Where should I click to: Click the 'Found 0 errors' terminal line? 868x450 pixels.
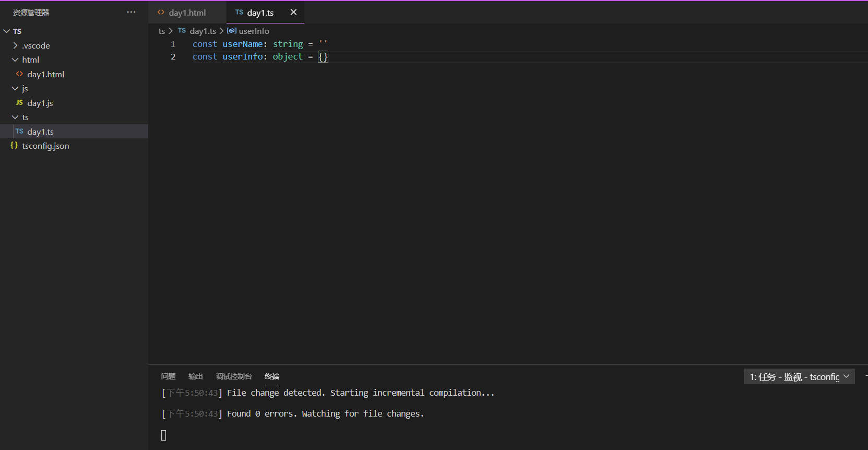pos(293,413)
